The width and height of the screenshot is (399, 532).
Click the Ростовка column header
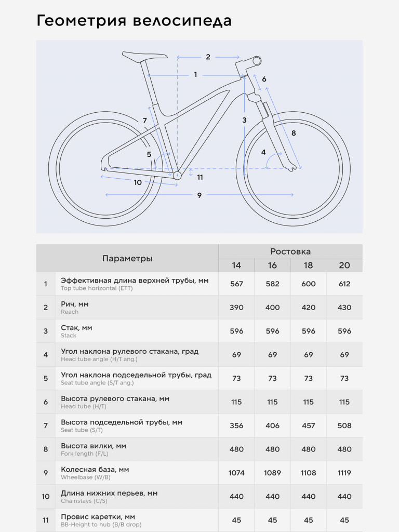click(x=290, y=251)
